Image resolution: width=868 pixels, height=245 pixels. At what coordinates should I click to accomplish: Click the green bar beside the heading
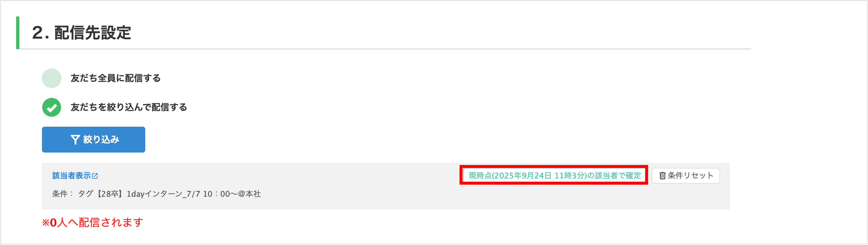pos(18,33)
